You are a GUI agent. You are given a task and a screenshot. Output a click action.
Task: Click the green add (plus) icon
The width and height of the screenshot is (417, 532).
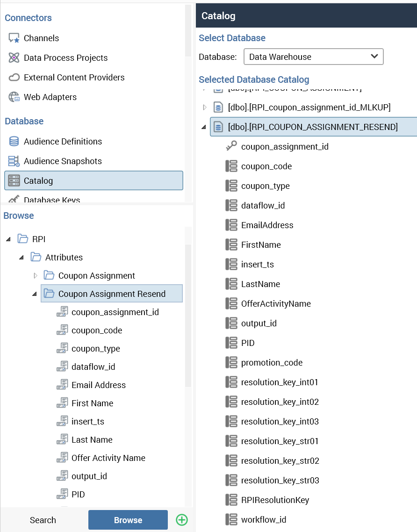(181, 520)
